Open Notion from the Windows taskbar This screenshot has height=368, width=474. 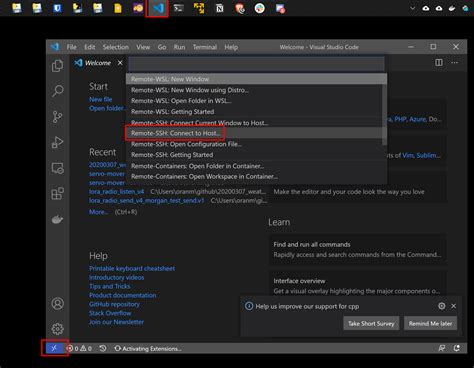tap(219, 8)
